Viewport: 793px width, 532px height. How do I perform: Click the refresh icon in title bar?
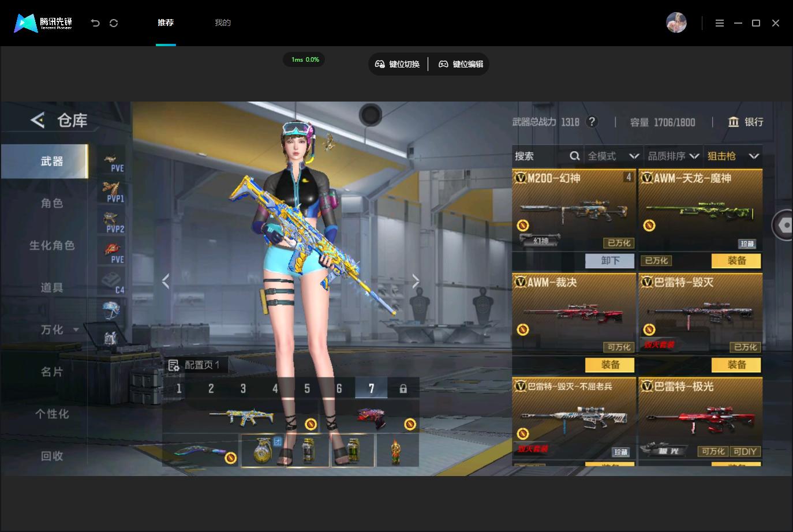(114, 23)
